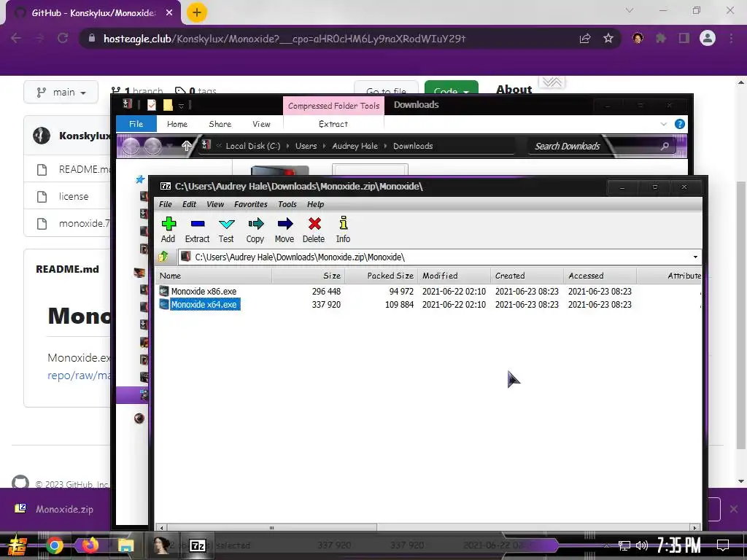Image resolution: width=747 pixels, height=560 pixels.
Task: Expand the Explorer ribbon chevron
Action: tap(664, 124)
